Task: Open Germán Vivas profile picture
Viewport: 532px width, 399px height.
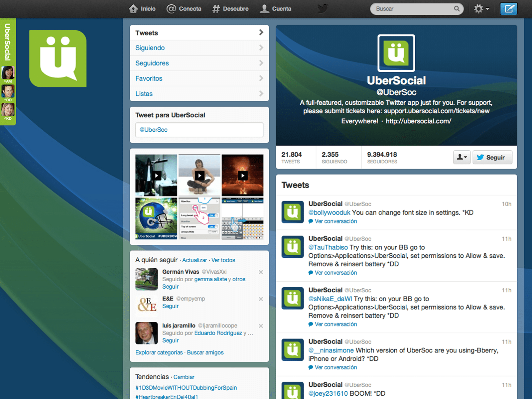Action: tap(147, 279)
